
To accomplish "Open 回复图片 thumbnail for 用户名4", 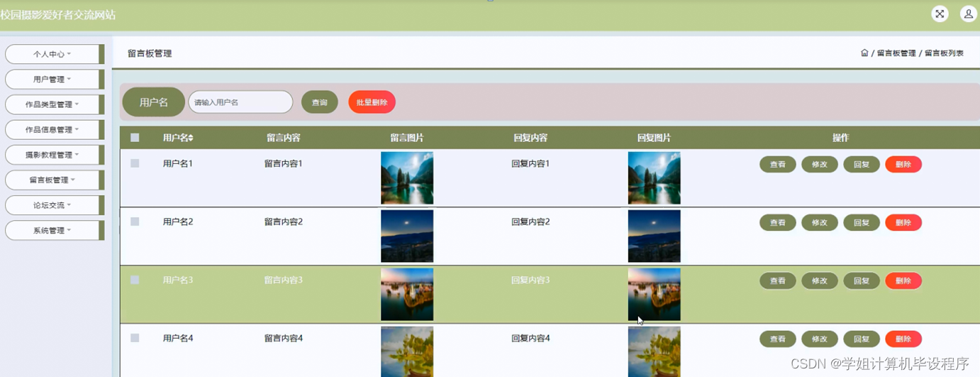I will click(654, 351).
